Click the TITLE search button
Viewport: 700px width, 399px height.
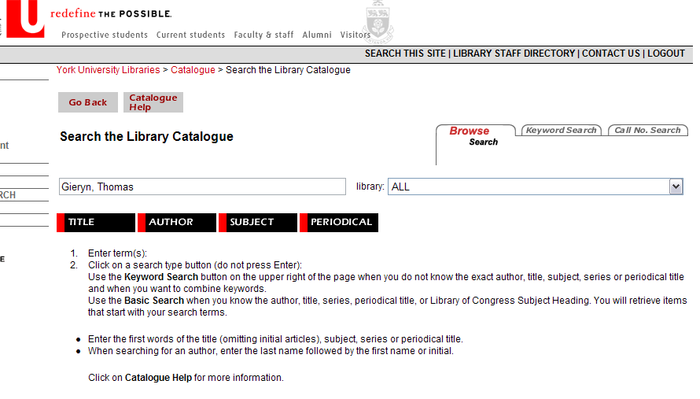tap(96, 222)
